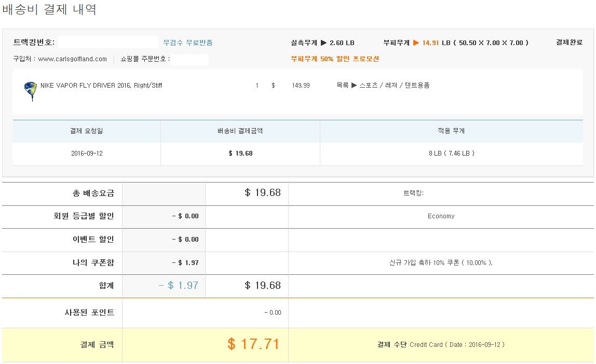Click the 결제완료 status label
The image size is (596, 364).
(x=569, y=43)
